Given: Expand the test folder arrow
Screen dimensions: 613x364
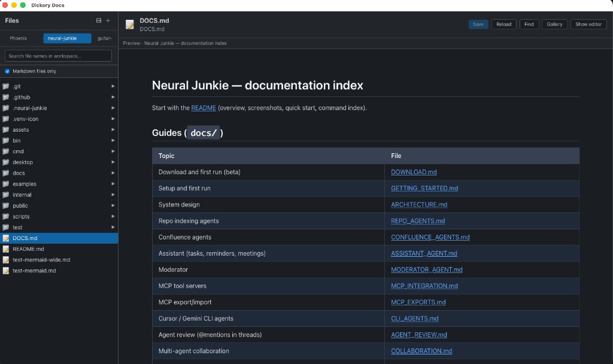Looking at the screenshot, I should 113,227.
